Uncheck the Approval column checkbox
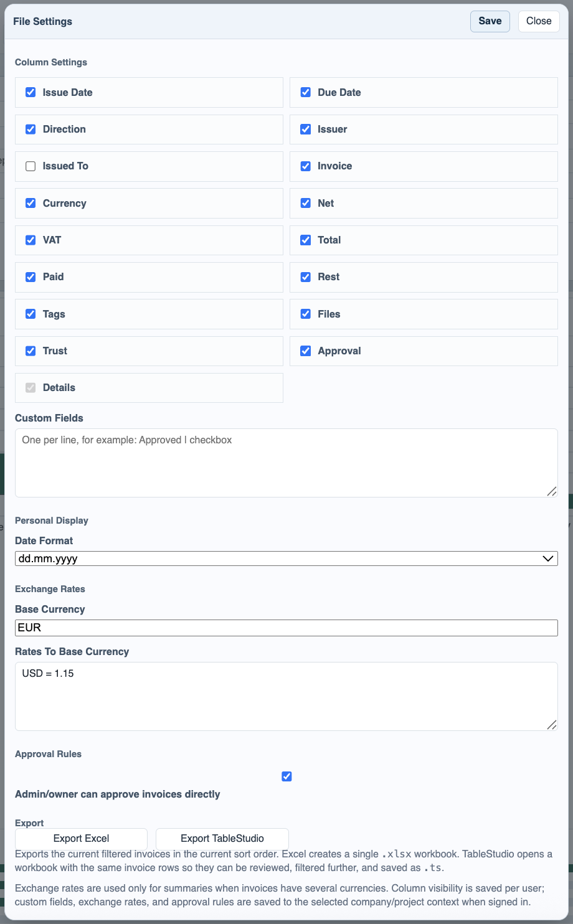The image size is (573, 924). click(x=306, y=351)
